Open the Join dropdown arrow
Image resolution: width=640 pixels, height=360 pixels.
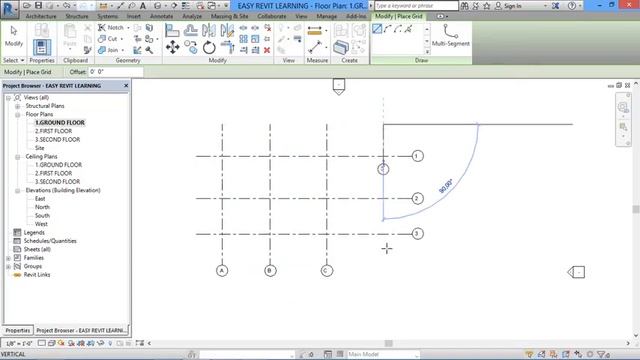click(123, 50)
